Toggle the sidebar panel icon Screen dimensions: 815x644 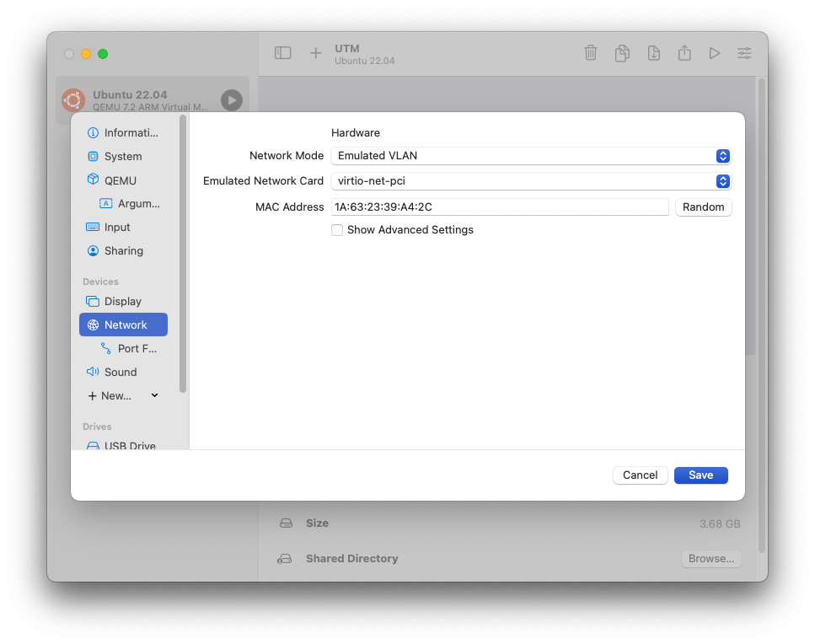click(x=283, y=53)
